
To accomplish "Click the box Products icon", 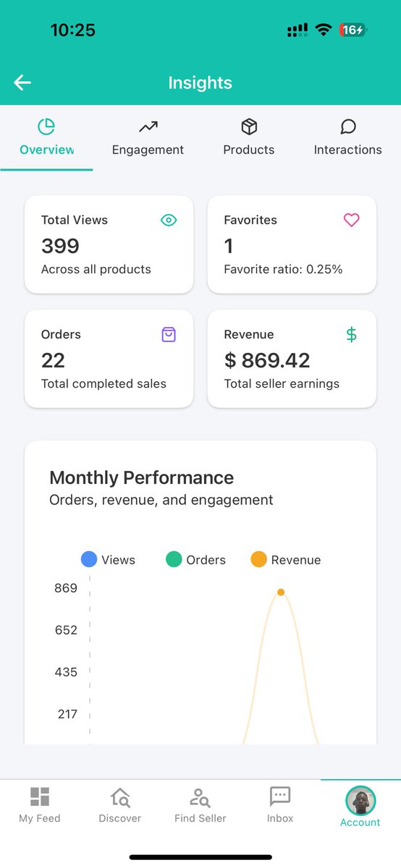I will point(249,127).
